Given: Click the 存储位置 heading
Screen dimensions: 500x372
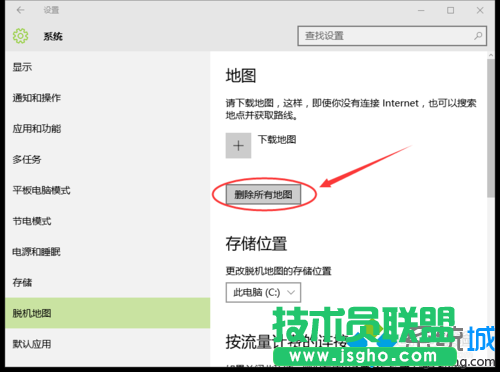Looking at the screenshot, I should pos(256,244).
